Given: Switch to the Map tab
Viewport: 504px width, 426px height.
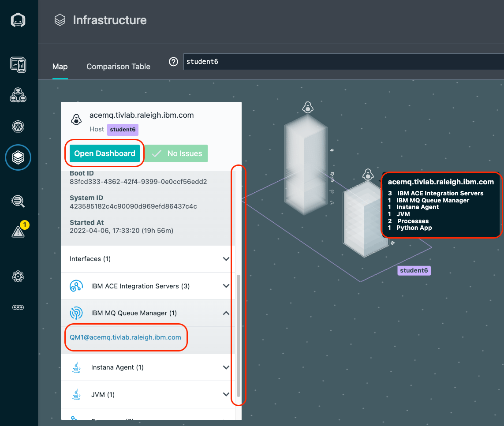Looking at the screenshot, I should (x=60, y=67).
